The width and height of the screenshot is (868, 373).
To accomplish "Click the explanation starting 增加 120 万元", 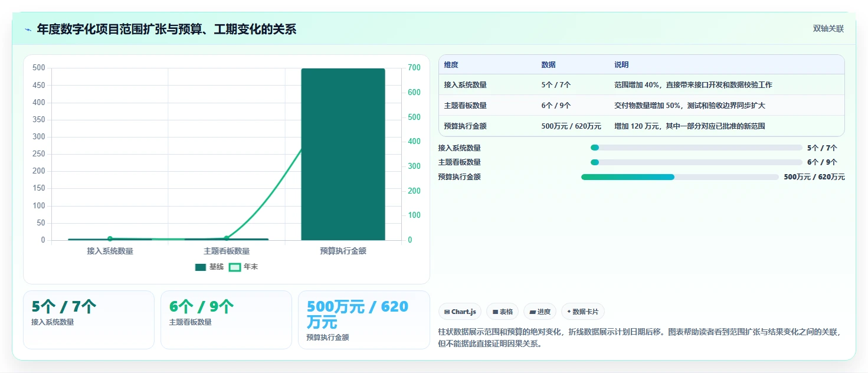I will tap(690, 126).
